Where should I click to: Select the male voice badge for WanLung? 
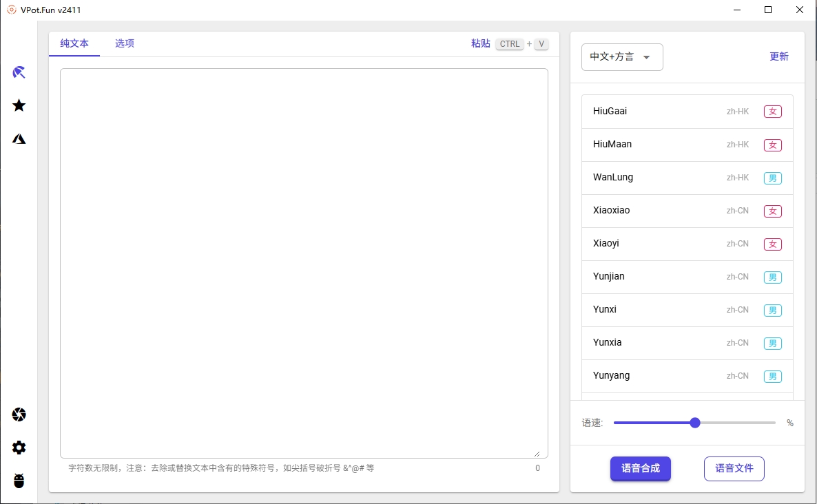(772, 178)
